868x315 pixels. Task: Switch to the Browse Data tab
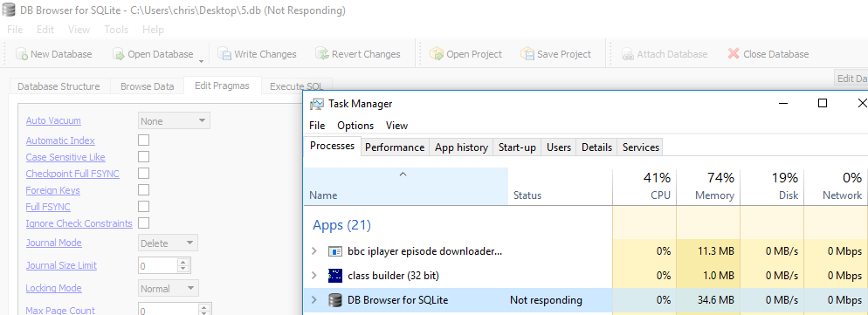(148, 86)
